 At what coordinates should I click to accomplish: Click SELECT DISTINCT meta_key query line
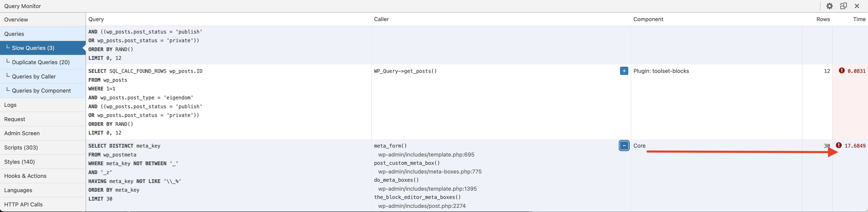pyautogui.click(x=124, y=146)
